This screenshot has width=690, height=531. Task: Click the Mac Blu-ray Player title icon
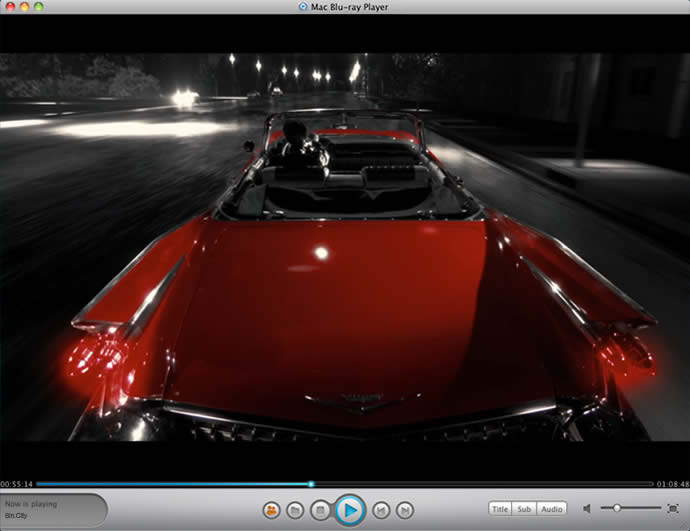click(303, 7)
